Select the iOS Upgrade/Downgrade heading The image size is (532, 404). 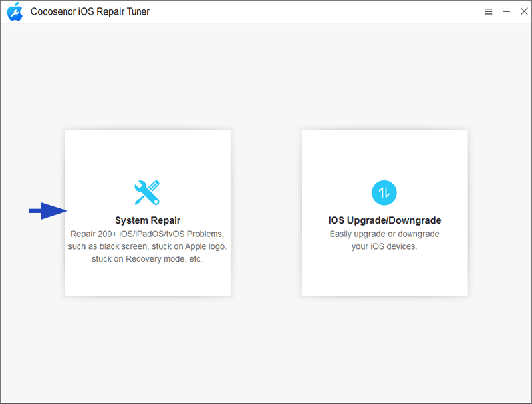pyautogui.click(x=384, y=220)
